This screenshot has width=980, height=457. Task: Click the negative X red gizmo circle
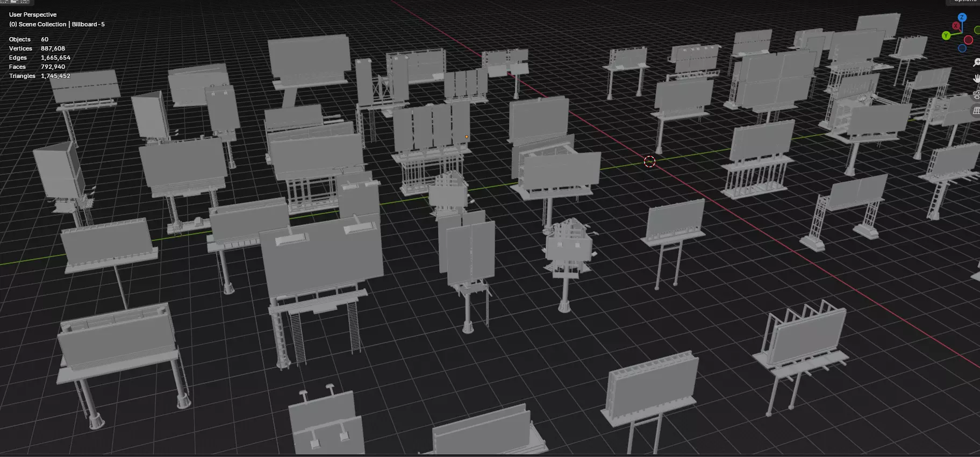tap(968, 40)
